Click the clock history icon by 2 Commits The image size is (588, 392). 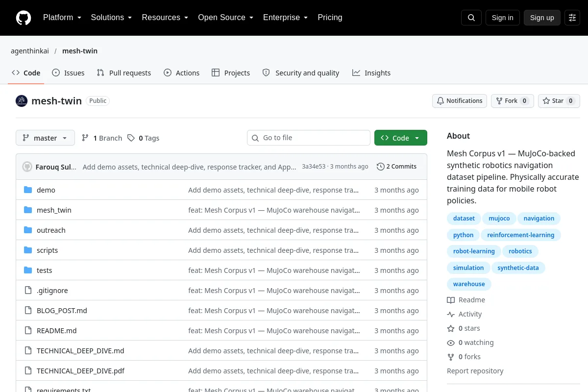(381, 167)
